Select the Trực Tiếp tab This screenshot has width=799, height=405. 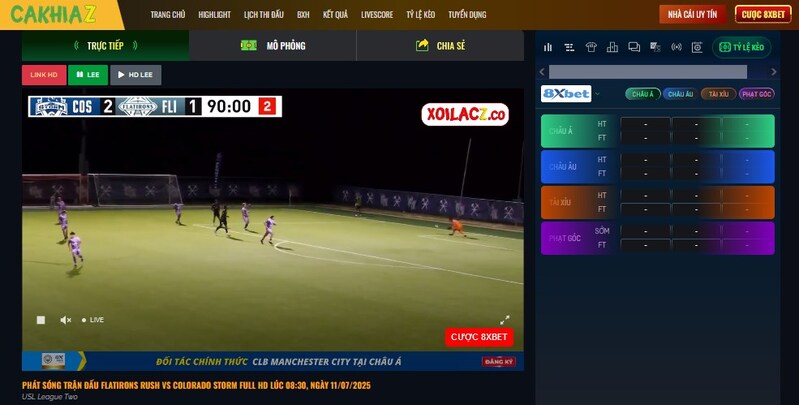pos(105,45)
